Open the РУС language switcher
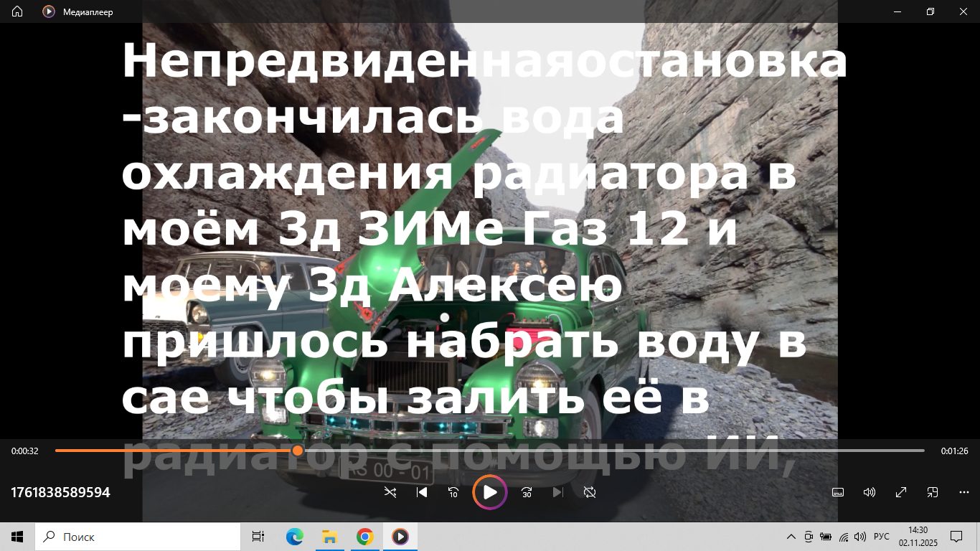 pyautogui.click(x=881, y=536)
